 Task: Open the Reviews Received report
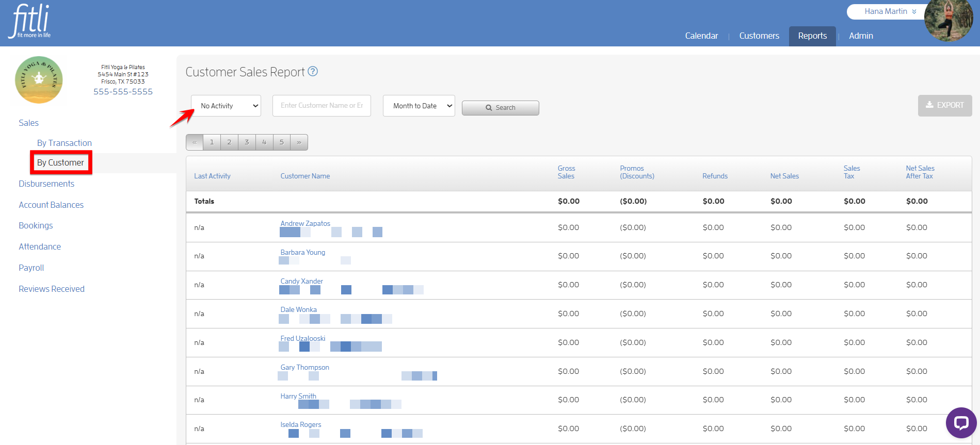pyautogui.click(x=52, y=289)
